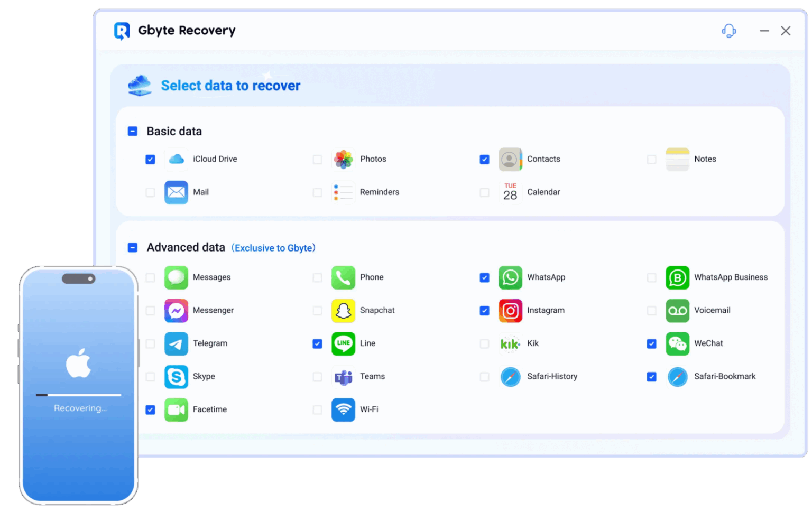The width and height of the screenshot is (812, 512).
Task: Tick the Safari-History checkbox
Action: 484,377
